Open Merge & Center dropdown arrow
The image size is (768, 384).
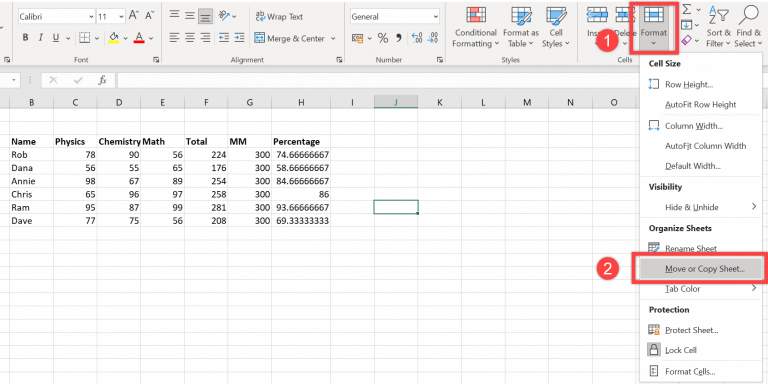tap(334, 38)
